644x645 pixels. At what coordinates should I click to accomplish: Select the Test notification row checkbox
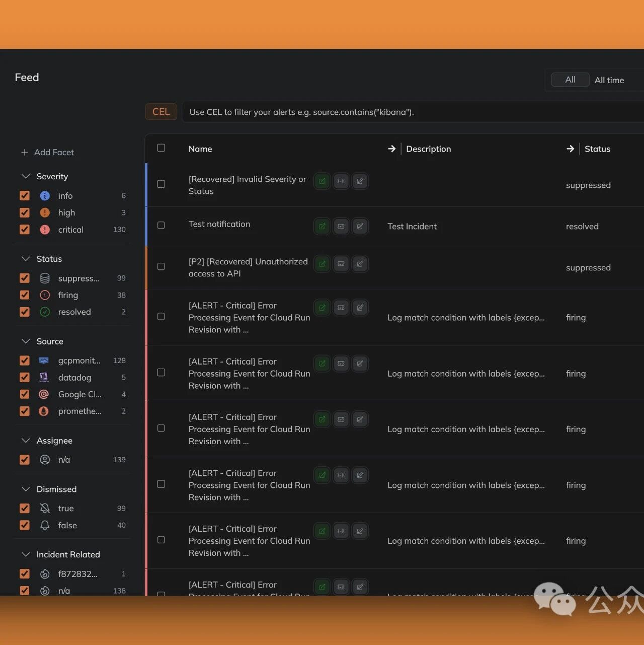pos(161,225)
